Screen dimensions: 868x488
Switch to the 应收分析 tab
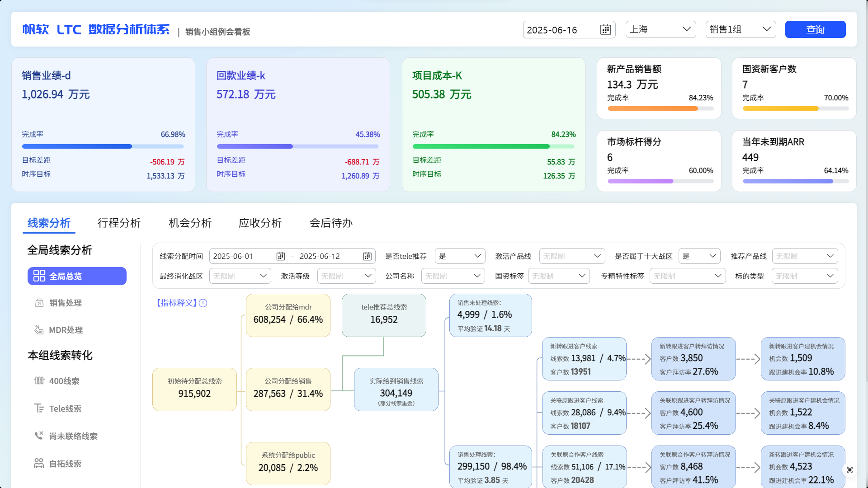click(260, 223)
